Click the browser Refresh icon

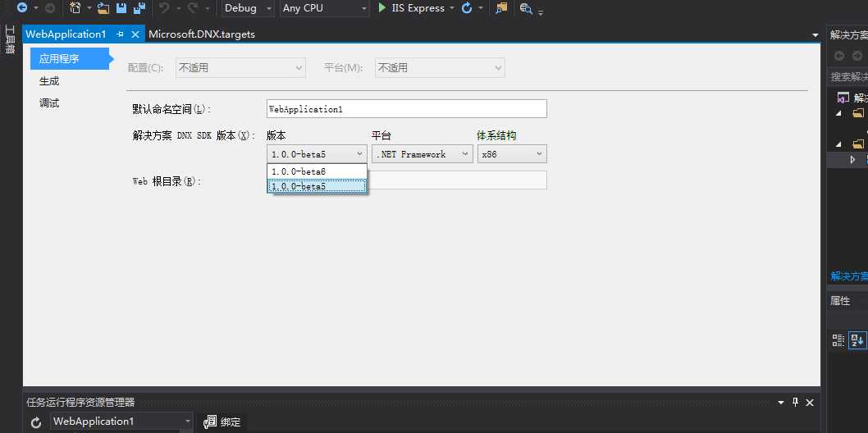coord(467,7)
